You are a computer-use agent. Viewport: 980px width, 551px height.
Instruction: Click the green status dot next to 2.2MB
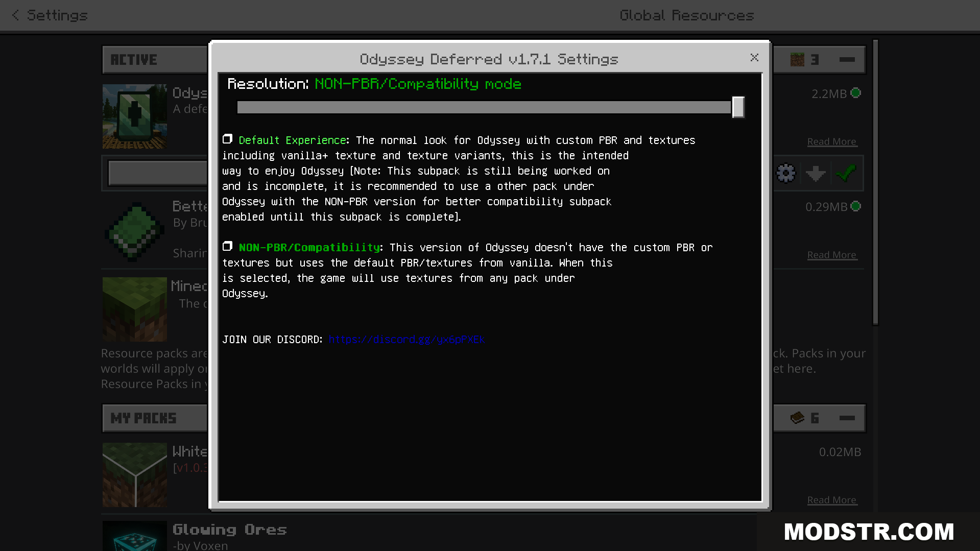(856, 93)
